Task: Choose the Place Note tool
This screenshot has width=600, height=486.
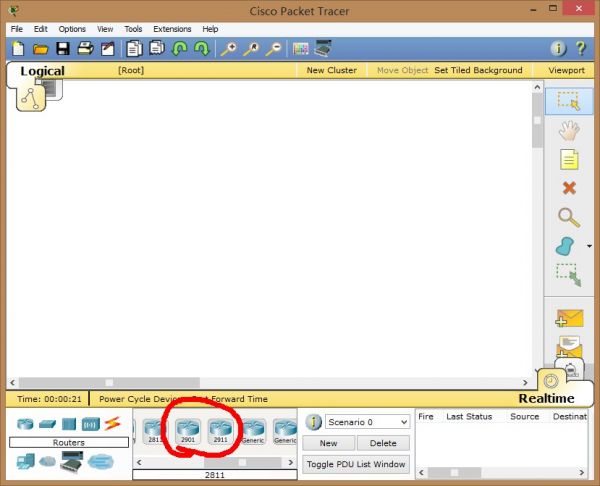Action: [569, 159]
